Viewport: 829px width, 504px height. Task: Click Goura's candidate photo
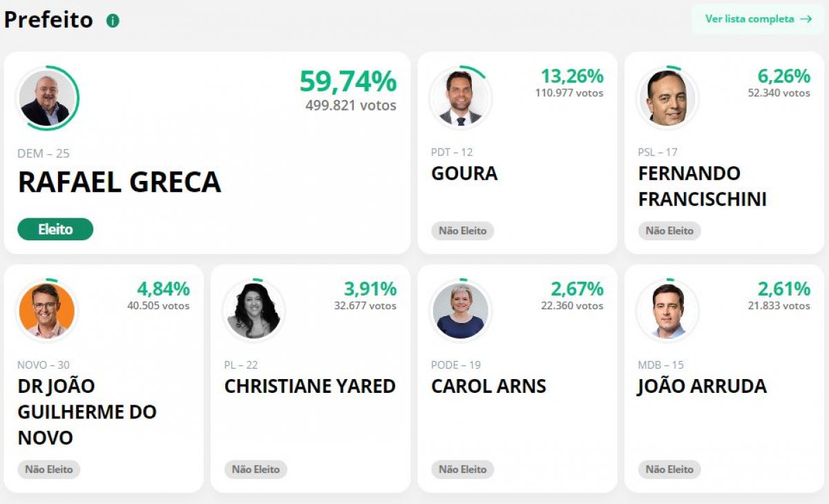click(x=460, y=98)
